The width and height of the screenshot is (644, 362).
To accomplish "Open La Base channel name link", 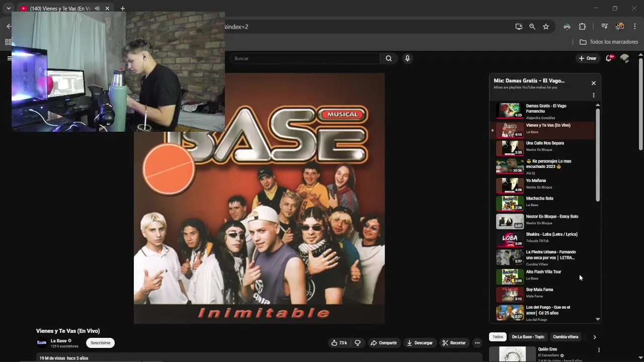I will pyautogui.click(x=59, y=341).
